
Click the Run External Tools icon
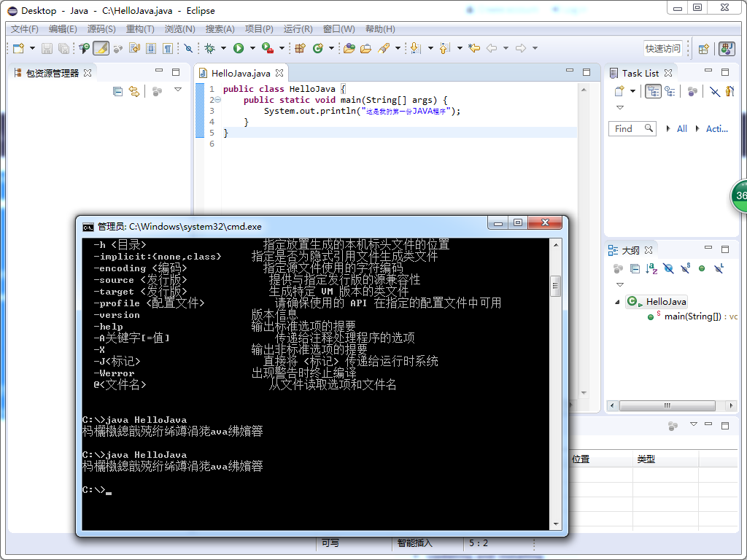click(268, 48)
